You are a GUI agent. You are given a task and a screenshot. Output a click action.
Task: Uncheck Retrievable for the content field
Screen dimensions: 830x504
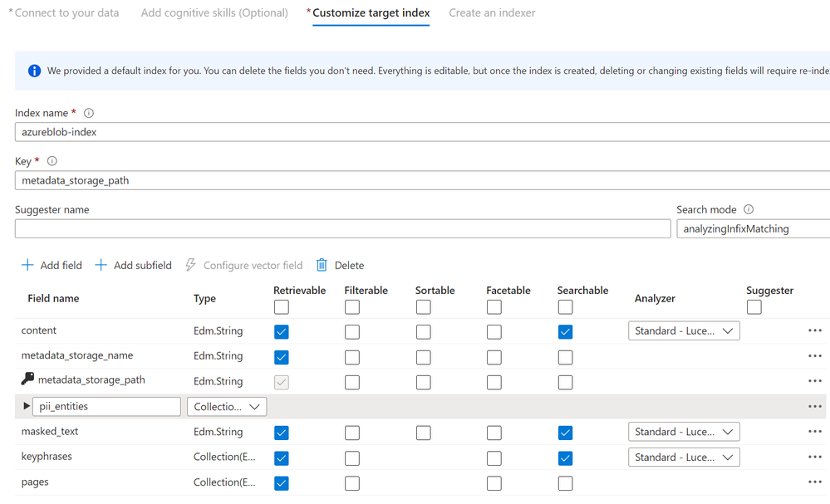tap(282, 331)
